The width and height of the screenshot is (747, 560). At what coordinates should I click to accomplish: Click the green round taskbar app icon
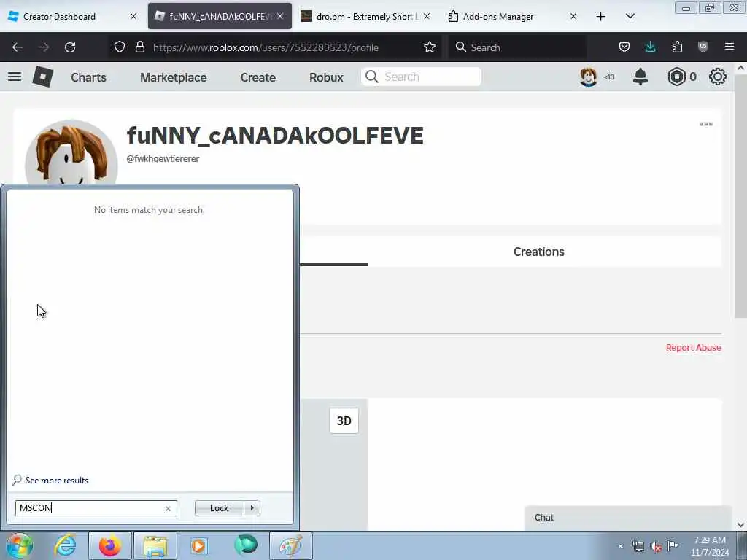click(246, 545)
